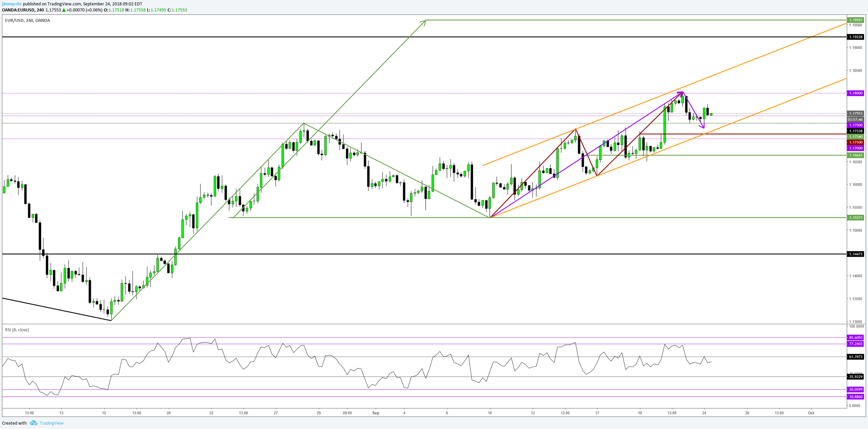Image resolution: width=868 pixels, height=429 pixels.
Task: Select the RSI 61.3973 value label
Action: [856, 357]
